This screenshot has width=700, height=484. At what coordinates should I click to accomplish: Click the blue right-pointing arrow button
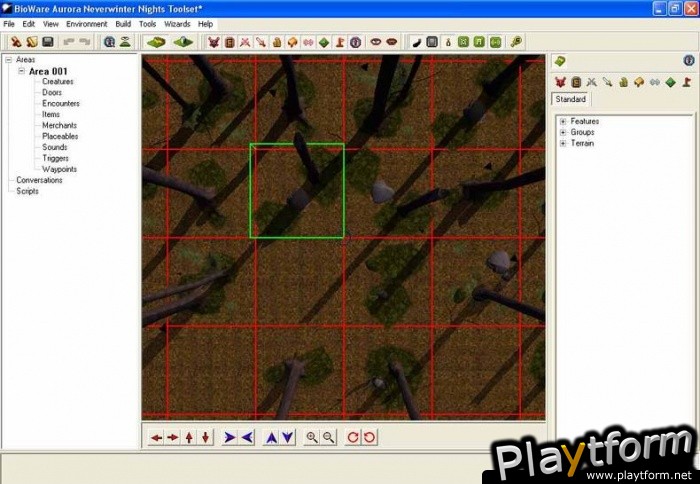pos(230,438)
